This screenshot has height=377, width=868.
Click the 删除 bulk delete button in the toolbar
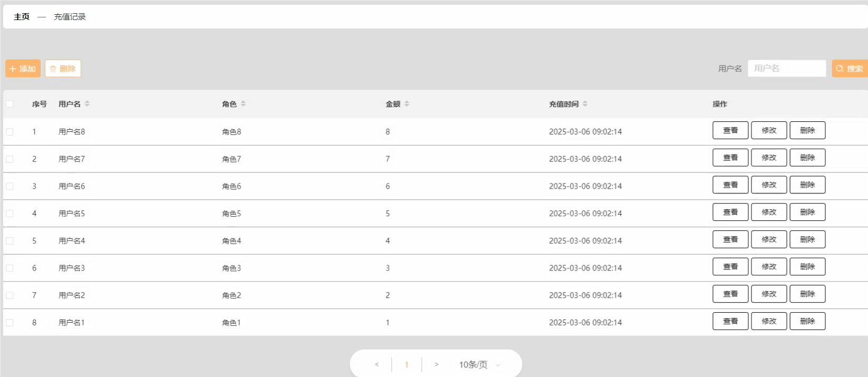[x=63, y=69]
